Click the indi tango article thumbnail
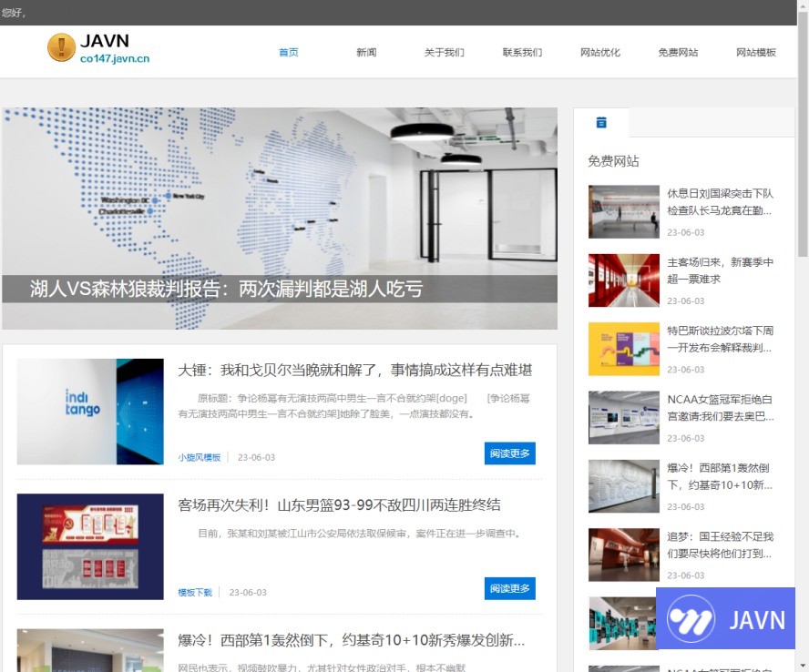 click(90, 412)
